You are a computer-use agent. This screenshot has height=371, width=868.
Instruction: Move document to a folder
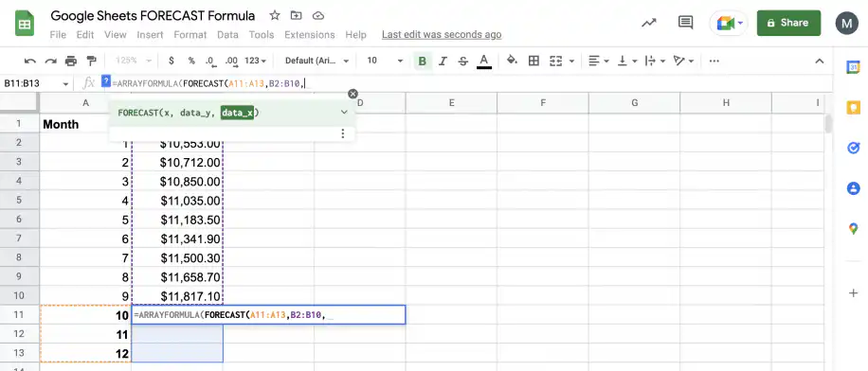point(297,15)
